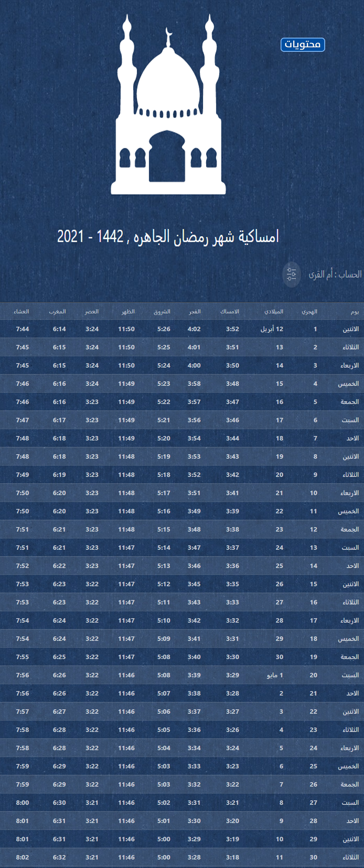The height and width of the screenshot is (868, 364).
Task: Click Imsak time 3:29
Action: tap(232, 675)
